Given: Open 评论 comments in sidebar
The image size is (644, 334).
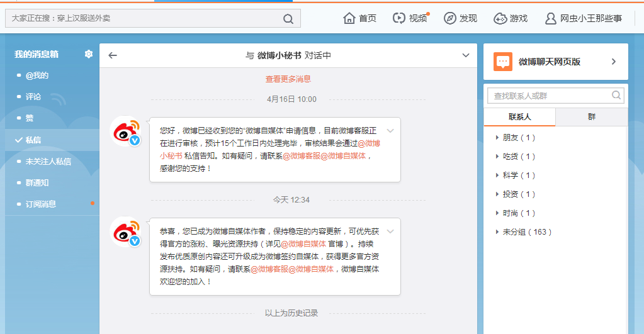Looking at the screenshot, I should pos(33,97).
